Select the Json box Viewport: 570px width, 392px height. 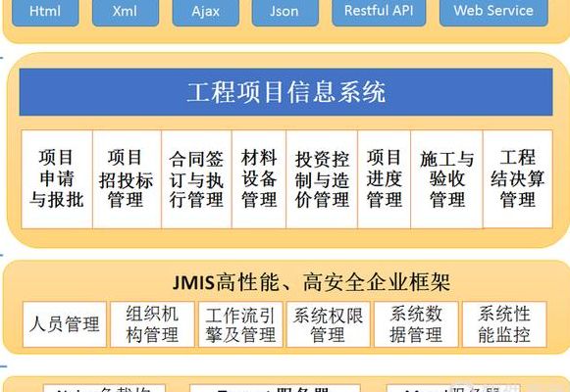[x=285, y=12]
